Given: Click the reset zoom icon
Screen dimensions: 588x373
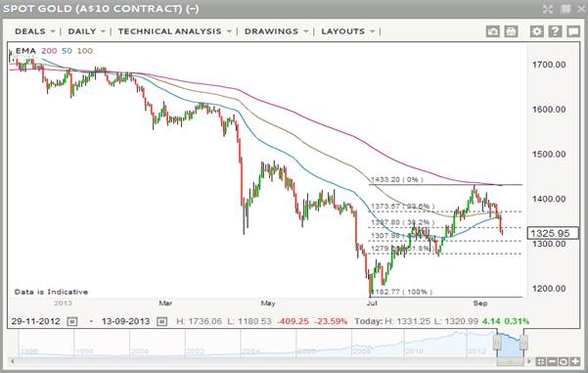Looking at the screenshot, I should pyautogui.click(x=564, y=362).
